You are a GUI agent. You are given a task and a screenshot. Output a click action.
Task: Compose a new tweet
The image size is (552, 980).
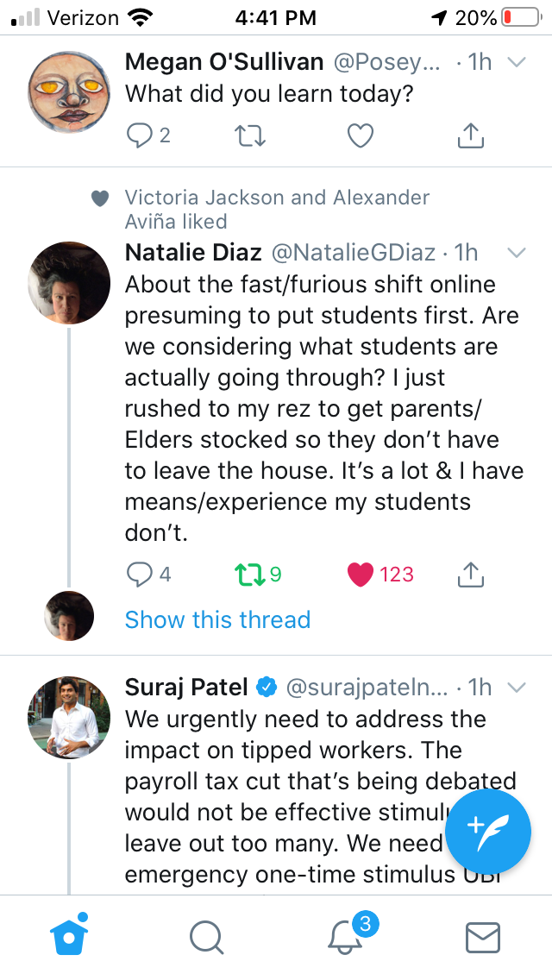click(x=488, y=832)
